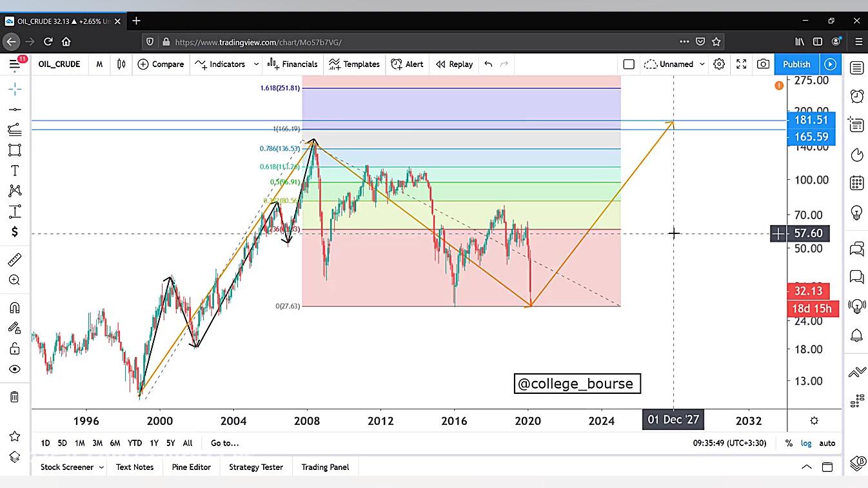Toggle fullscreen chart mode
The height and width of the screenshot is (488, 868).
click(x=742, y=64)
